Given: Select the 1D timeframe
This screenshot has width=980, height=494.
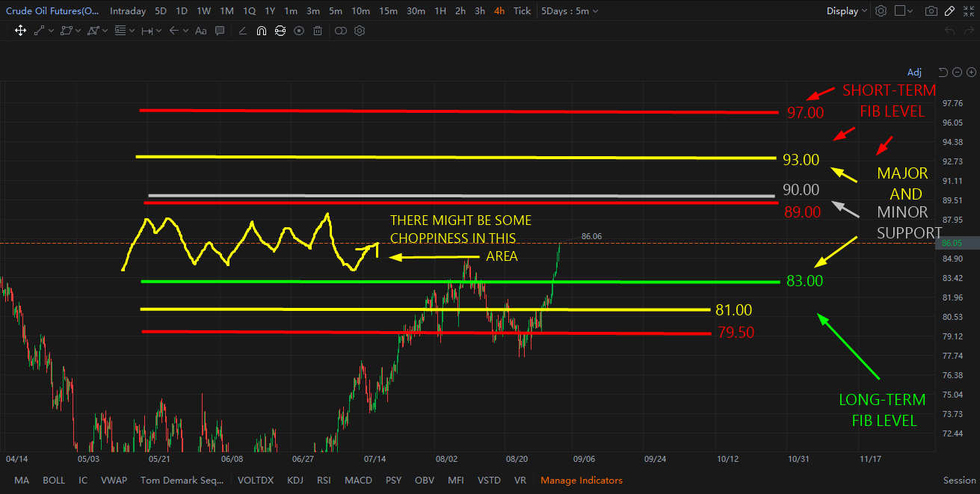Looking at the screenshot, I should pos(182,11).
